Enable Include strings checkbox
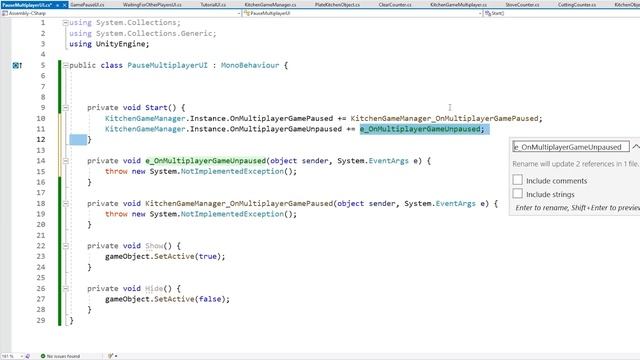640x360 pixels. click(x=518, y=193)
